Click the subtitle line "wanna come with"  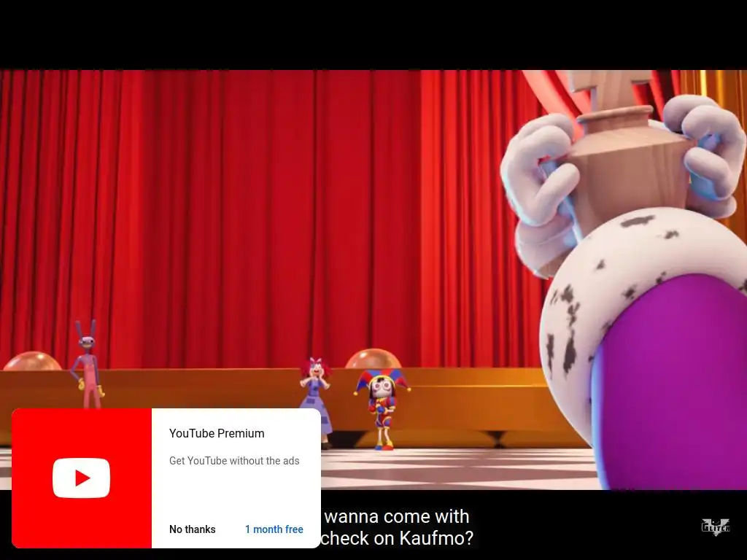coord(397,516)
